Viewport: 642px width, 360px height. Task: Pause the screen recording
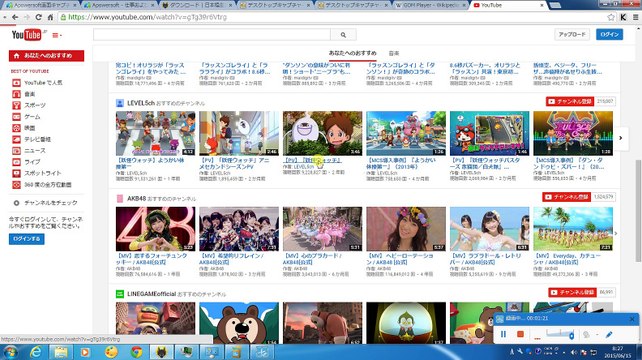coord(503,334)
